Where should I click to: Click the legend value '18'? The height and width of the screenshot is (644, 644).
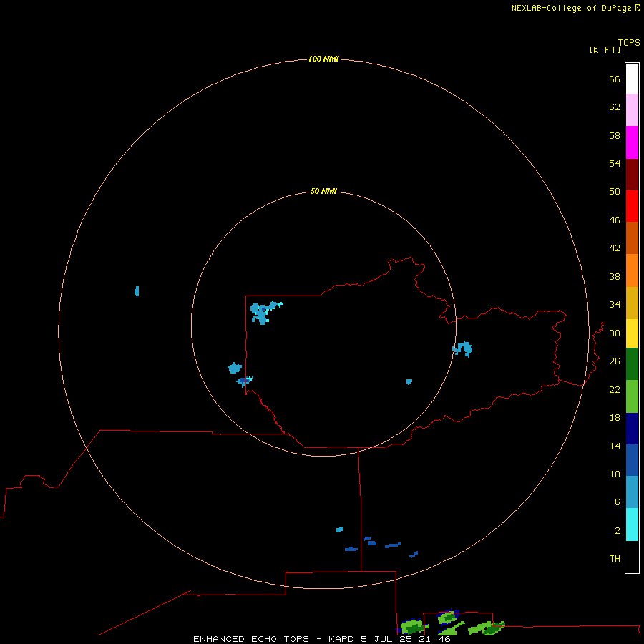point(615,418)
